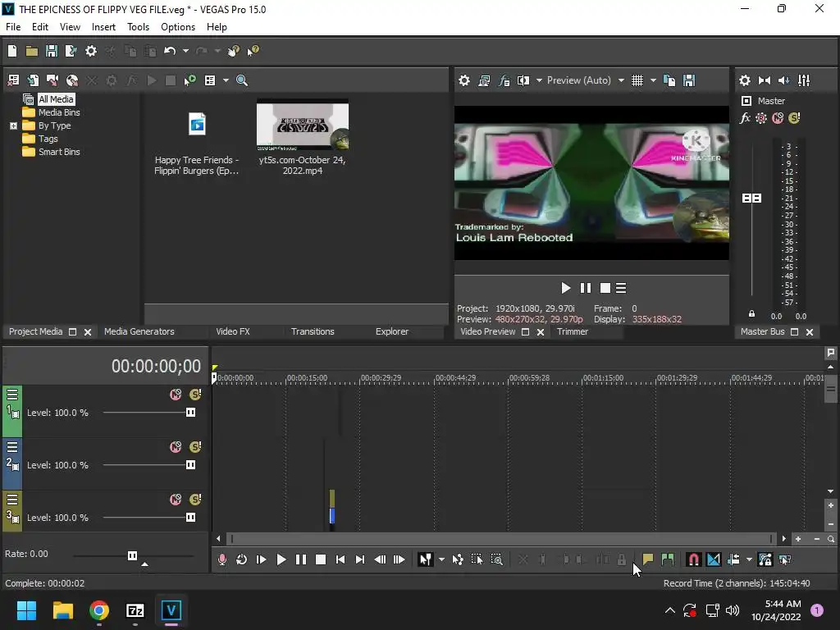Open the Windows Start menu
840x630 pixels.
(26, 610)
